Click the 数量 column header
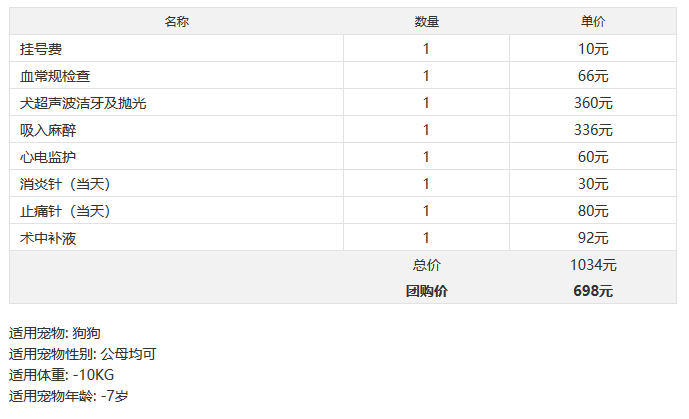 426,22
